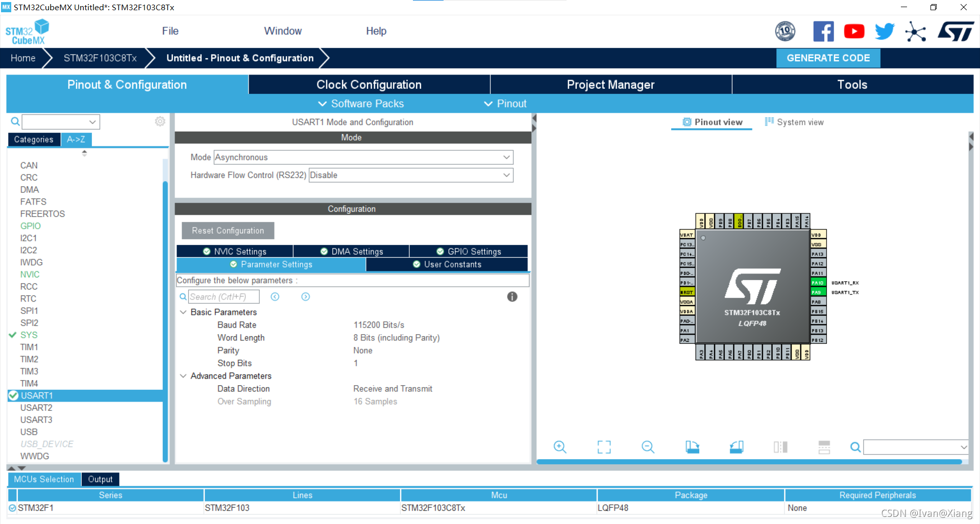
Task: Switch to the Tools tab
Action: (x=852, y=85)
